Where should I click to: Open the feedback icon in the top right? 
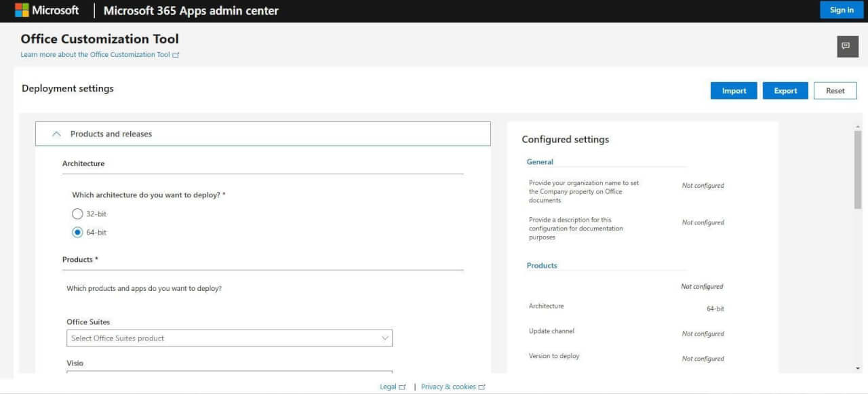click(x=846, y=46)
